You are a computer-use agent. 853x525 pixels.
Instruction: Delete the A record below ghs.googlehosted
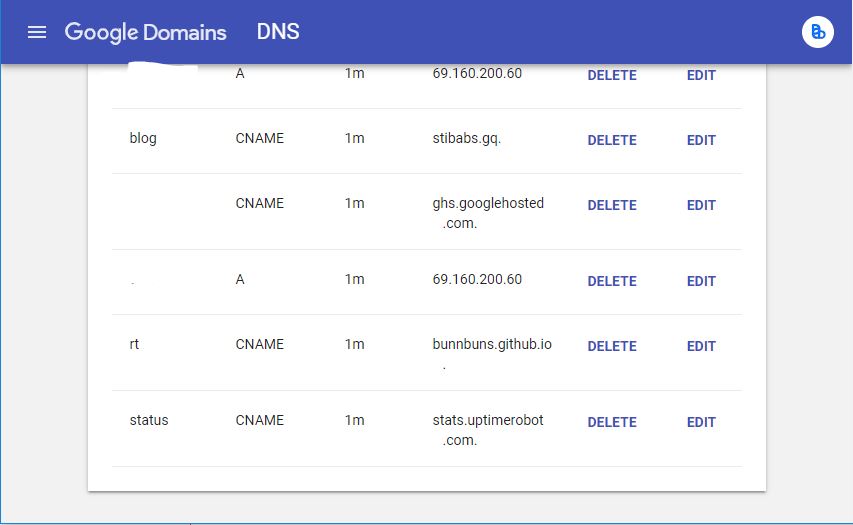612,282
